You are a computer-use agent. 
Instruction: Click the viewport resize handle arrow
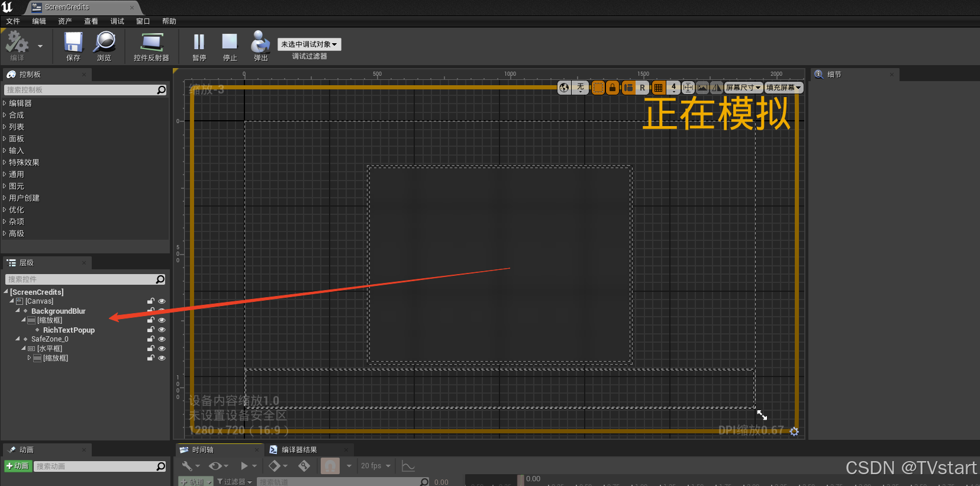point(762,416)
